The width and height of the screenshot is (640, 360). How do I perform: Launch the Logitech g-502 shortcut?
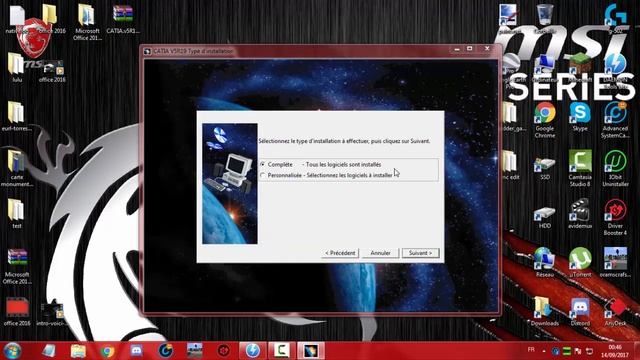(616, 19)
